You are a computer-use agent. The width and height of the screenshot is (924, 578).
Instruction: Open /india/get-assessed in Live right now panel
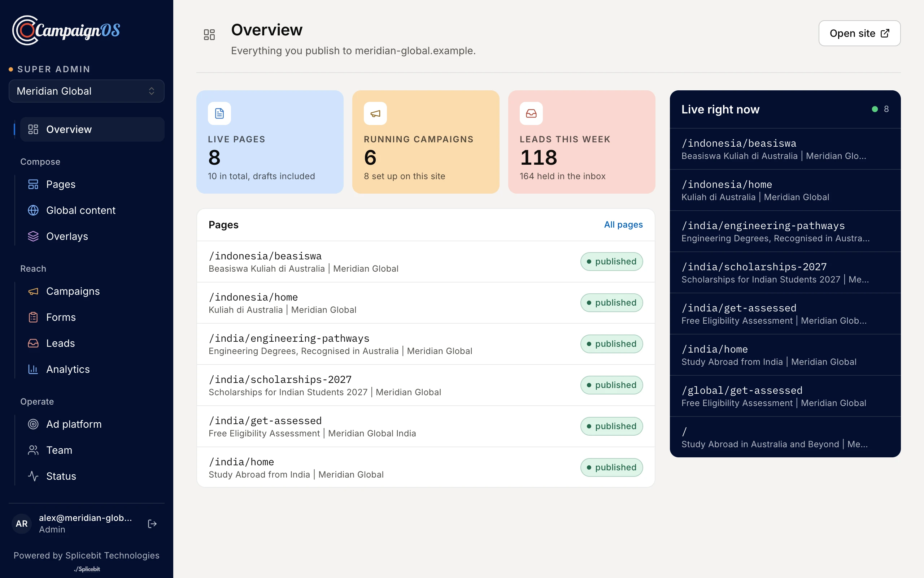(x=785, y=314)
